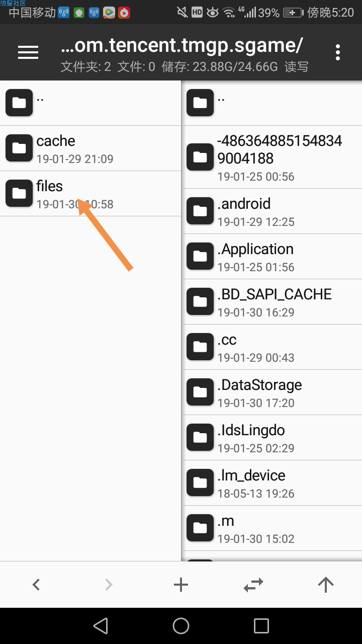The height and width of the screenshot is (644, 362).
Task: Tap the back arrow in bottom toolbar
Action: point(36,585)
